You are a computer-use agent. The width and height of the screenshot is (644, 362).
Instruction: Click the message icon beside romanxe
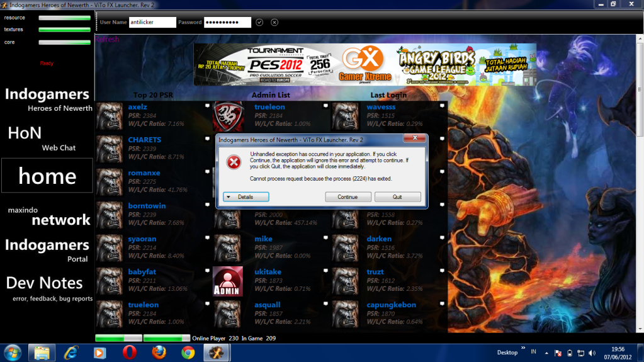click(x=207, y=172)
